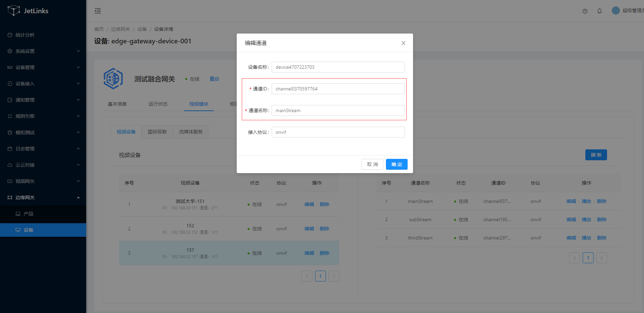Viewport: 644px width, 313px height.
Task: Click the JetLinks logo icon
Action: pyautogui.click(x=14, y=11)
